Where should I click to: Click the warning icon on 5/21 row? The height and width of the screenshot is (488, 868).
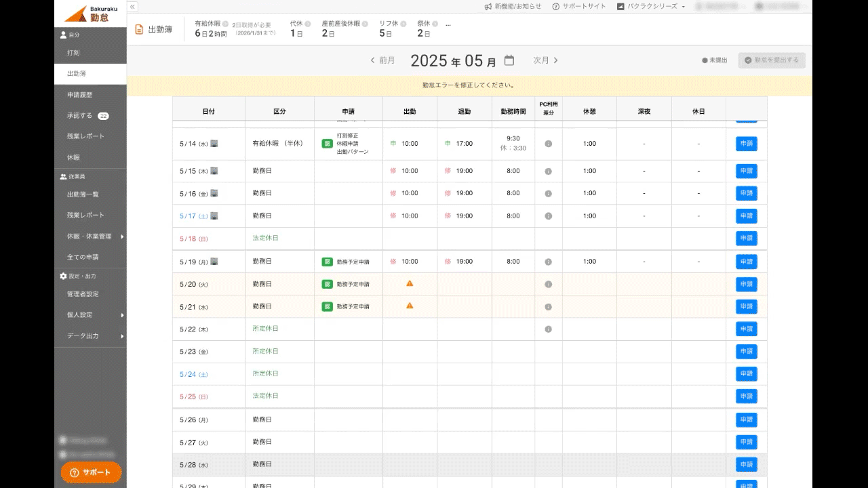click(x=410, y=306)
